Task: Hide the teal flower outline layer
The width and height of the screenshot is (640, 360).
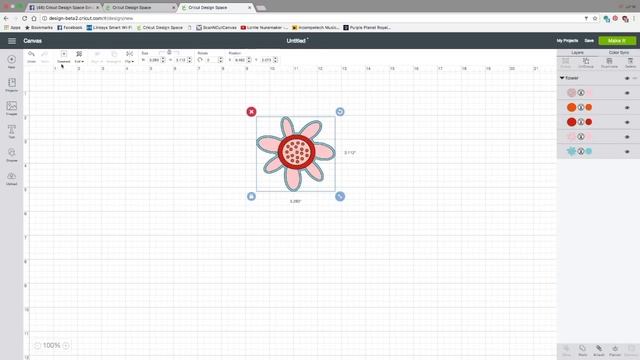Action: pos(627,152)
